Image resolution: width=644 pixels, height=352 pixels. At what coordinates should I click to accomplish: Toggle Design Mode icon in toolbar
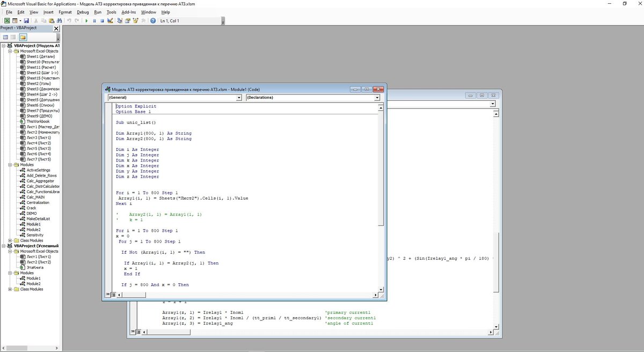pos(110,21)
